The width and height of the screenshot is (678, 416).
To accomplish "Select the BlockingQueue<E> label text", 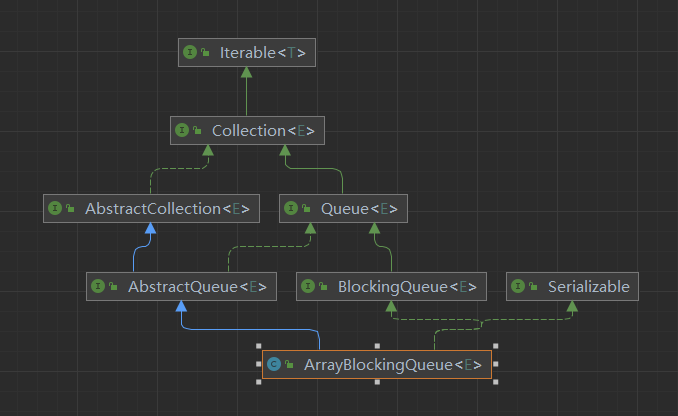I will click(x=407, y=287).
